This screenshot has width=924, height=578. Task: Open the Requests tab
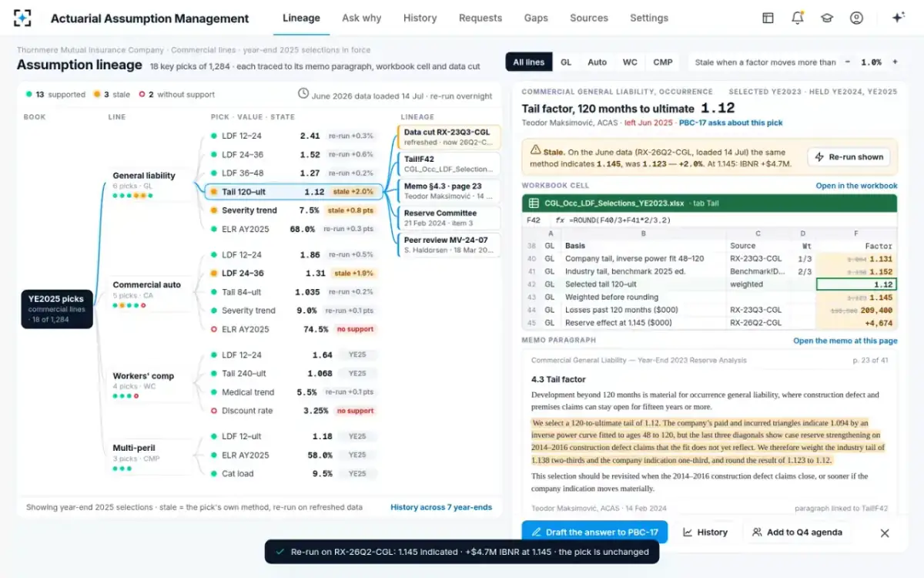(480, 18)
